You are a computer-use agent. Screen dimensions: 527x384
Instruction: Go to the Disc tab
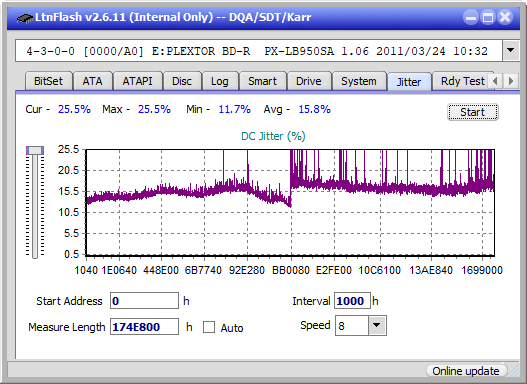182,81
